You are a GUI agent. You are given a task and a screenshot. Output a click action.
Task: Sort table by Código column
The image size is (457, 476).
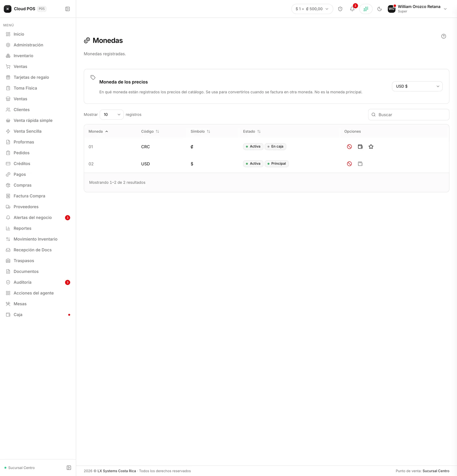150,131
